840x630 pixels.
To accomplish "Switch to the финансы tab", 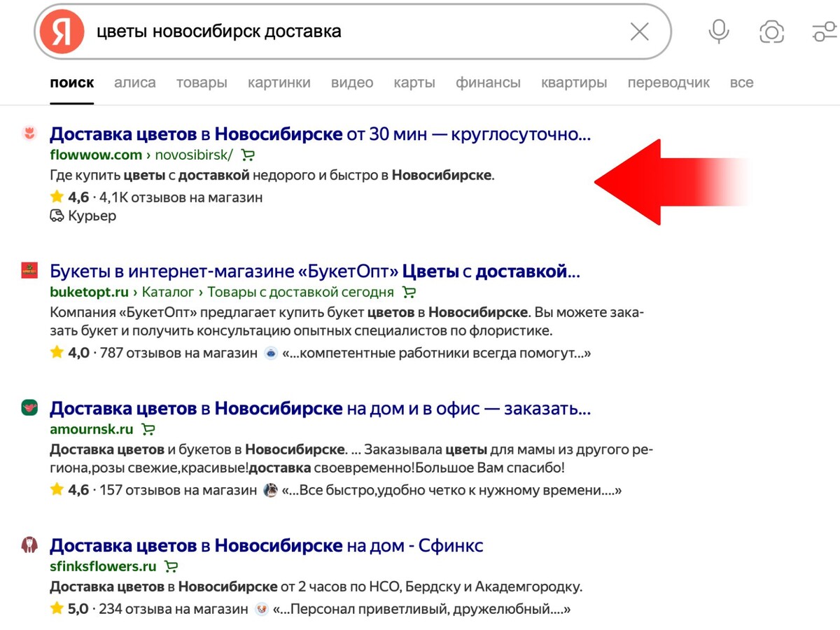I will click(x=488, y=83).
